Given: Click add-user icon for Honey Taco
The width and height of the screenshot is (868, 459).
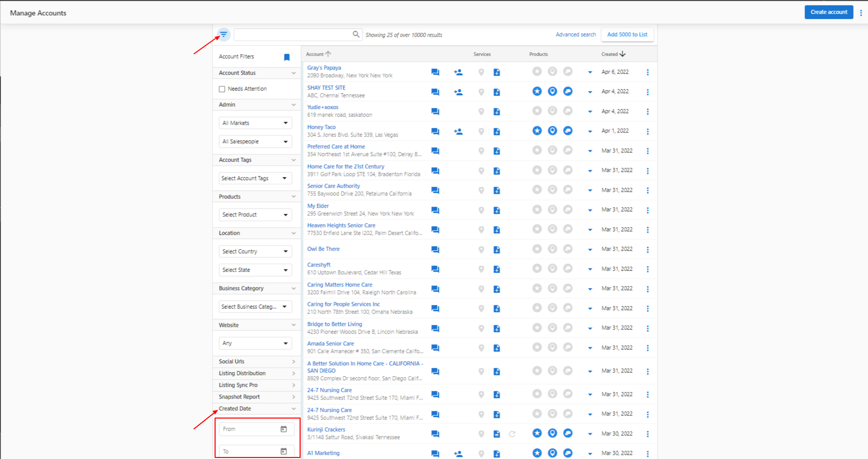Looking at the screenshot, I should (x=458, y=132).
